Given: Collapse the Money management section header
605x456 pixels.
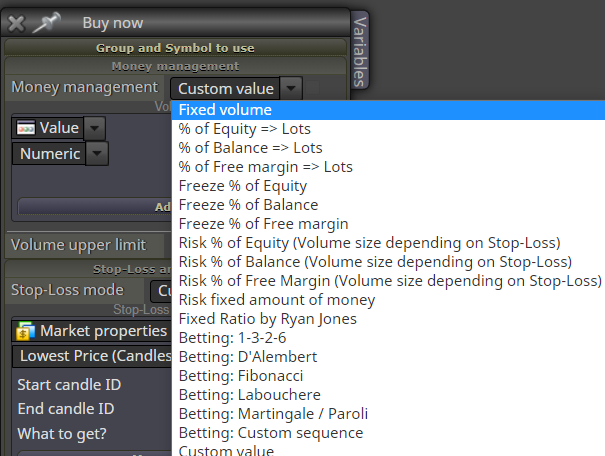Looking at the screenshot, I should tap(175, 66).
